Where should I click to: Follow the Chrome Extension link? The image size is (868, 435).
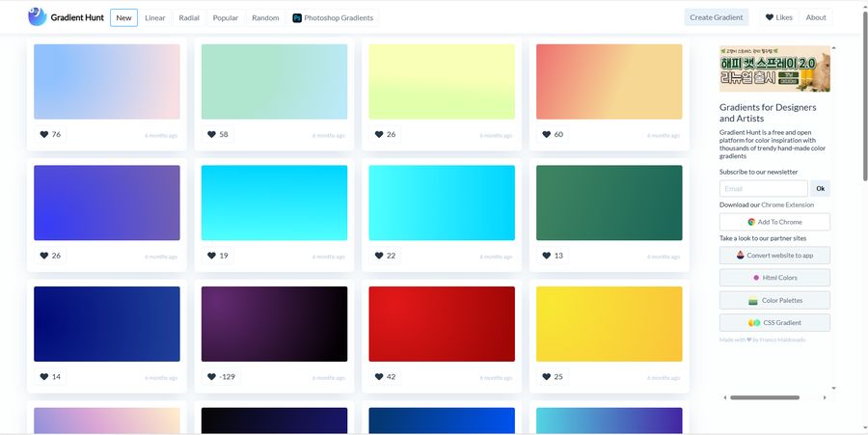pyautogui.click(x=787, y=204)
